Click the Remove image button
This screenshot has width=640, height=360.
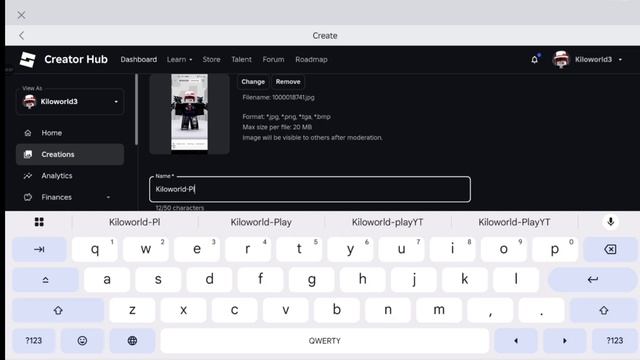pos(288,82)
